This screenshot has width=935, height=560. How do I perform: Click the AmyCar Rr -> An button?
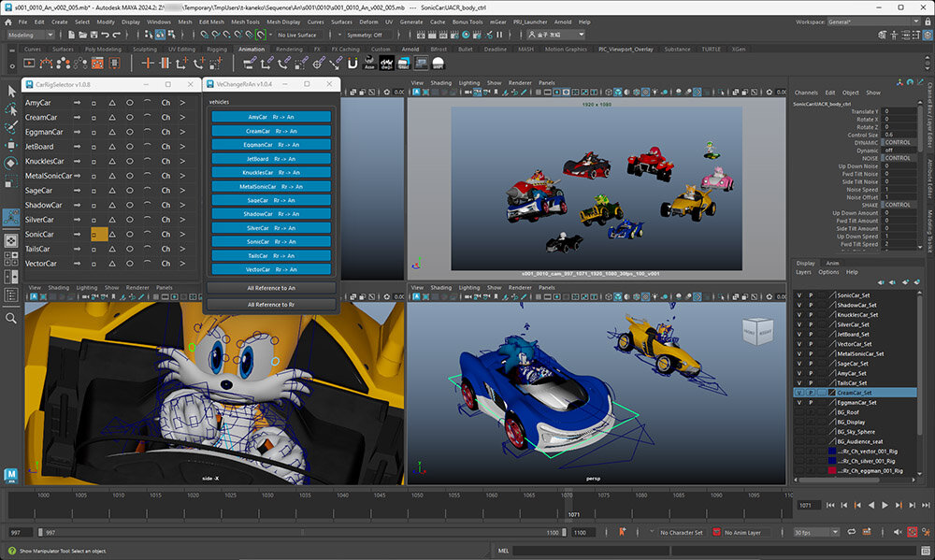click(271, 117)
